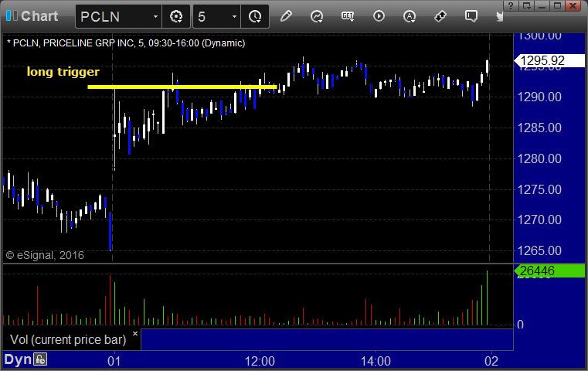Click the 01 date axis label

[x=114, y=361]
